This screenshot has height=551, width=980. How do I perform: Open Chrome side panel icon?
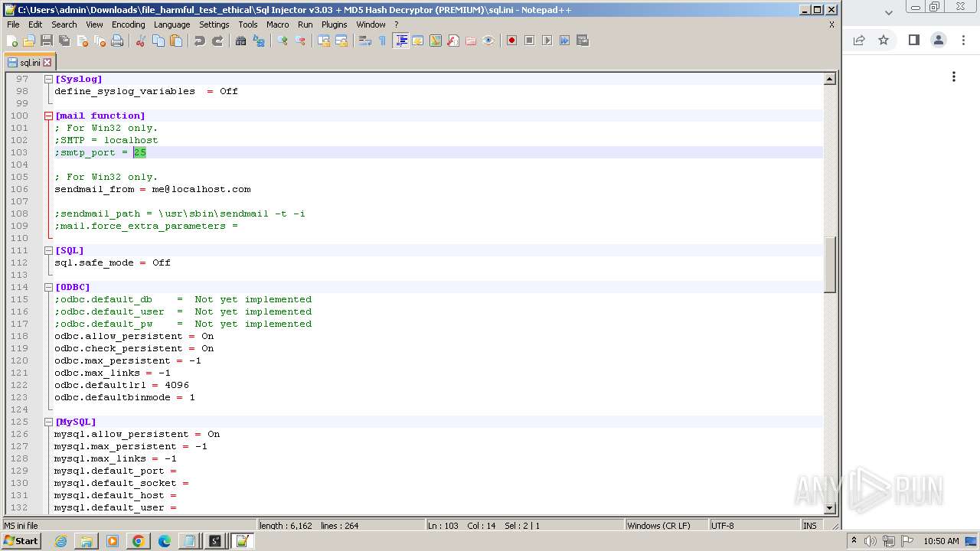click(913, 40)
